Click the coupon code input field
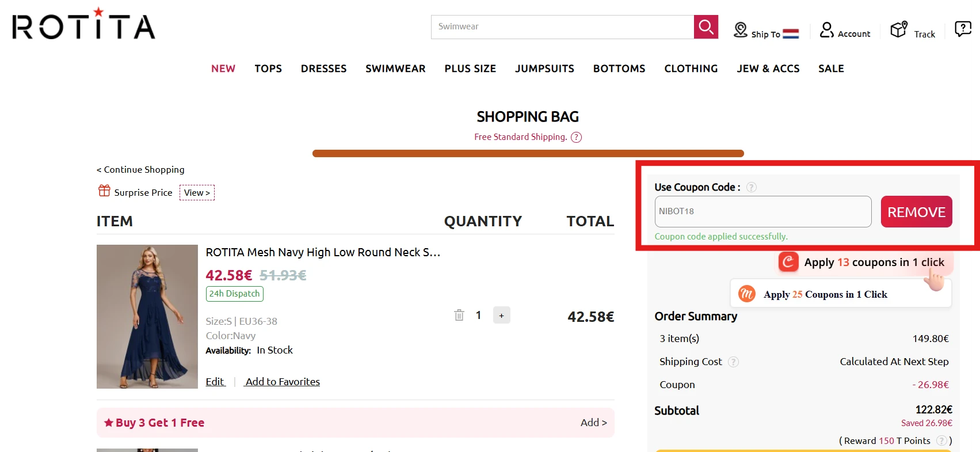This screenshot has height=452, width=980. (x=763, y=211)
